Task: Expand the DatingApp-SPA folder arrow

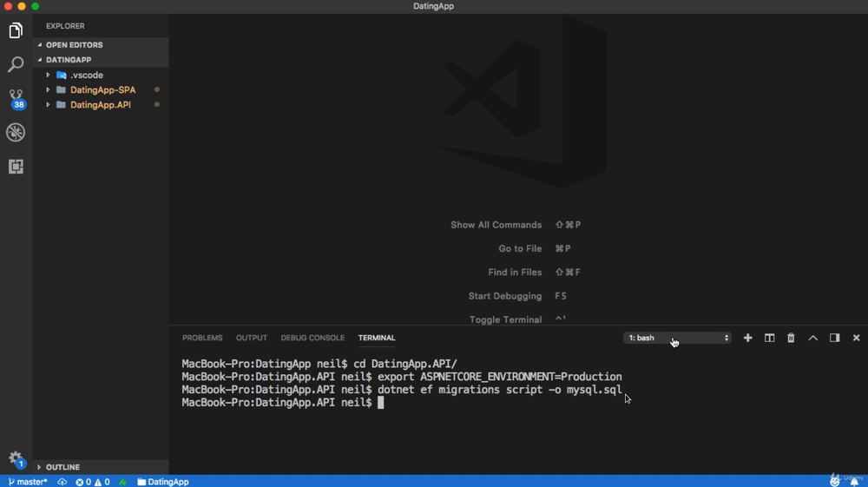Action: click(x=48, y=89)
